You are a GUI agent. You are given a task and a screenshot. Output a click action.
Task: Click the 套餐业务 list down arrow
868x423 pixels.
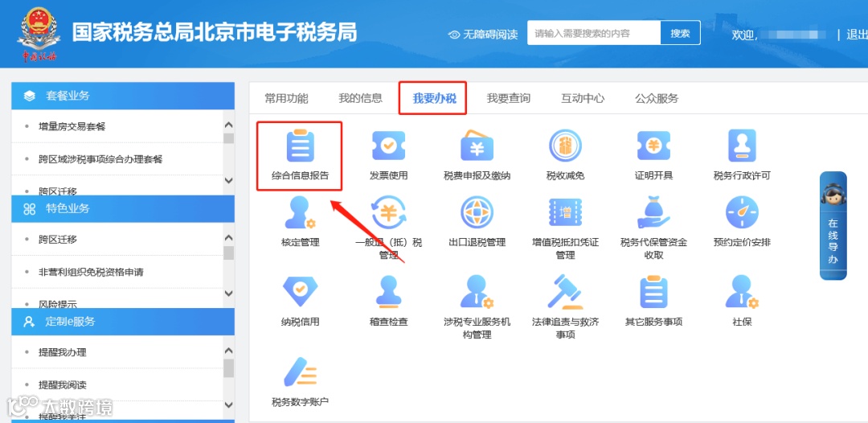[x=228, y=180]
